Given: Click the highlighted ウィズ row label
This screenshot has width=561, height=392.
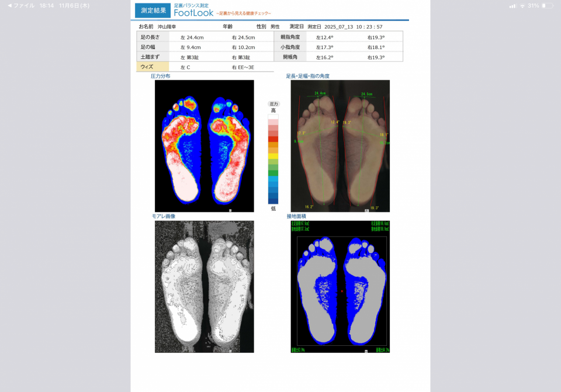Looking at the screenshot, I should coord(146,67).
